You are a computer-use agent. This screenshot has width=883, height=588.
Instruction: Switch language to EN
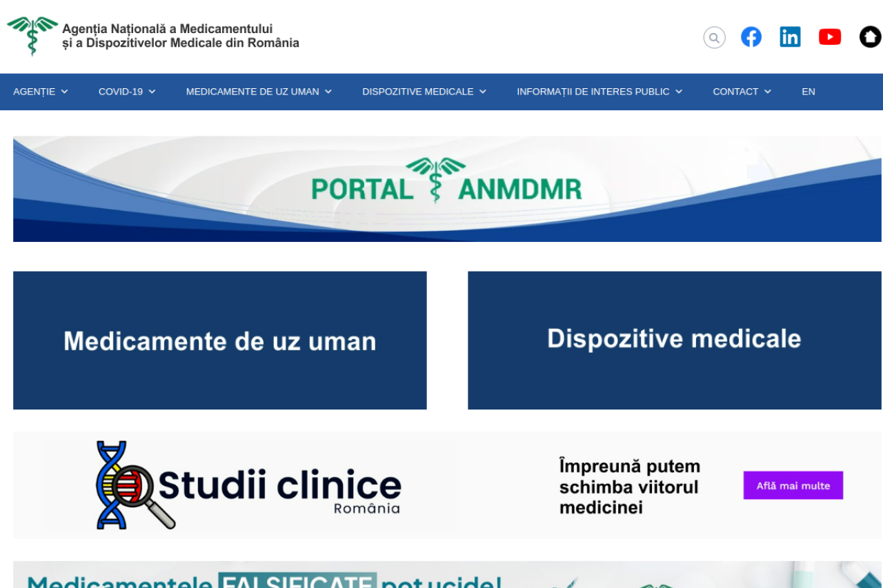(808, 92)
